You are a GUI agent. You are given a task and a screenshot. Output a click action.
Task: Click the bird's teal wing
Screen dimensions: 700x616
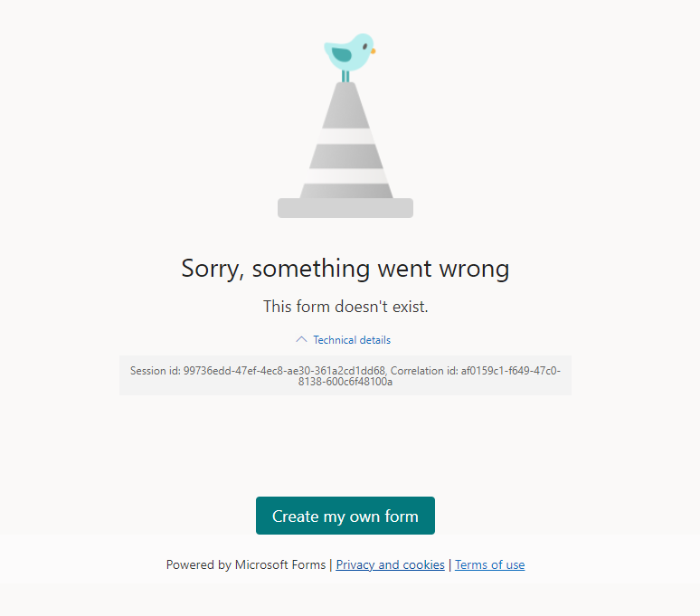342,54
